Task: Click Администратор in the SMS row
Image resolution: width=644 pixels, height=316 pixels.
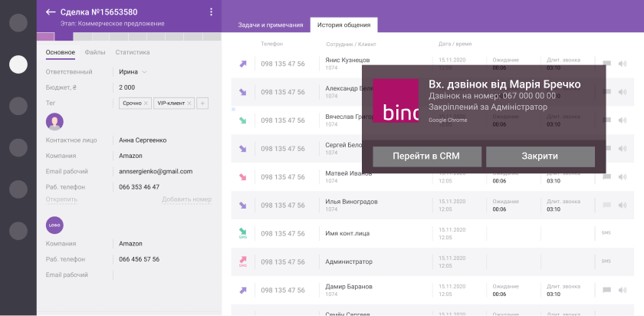Action: [x=349, y=262]
